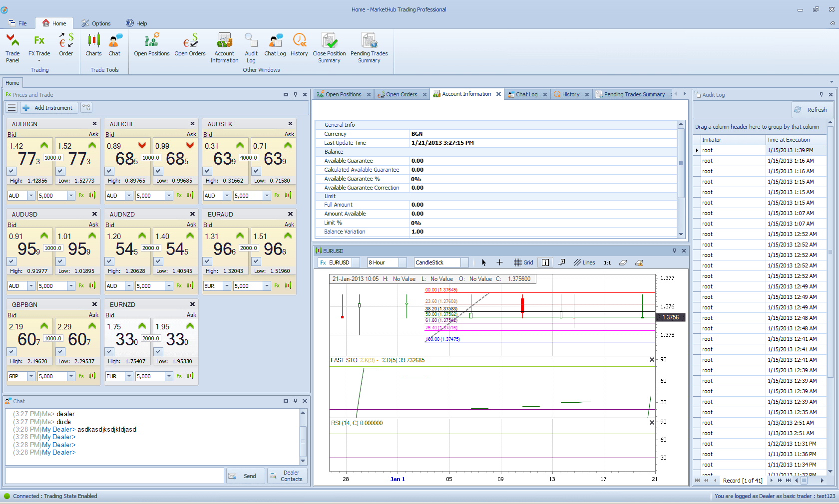Click the Lines button in chart toolbar

coord(584,262)
